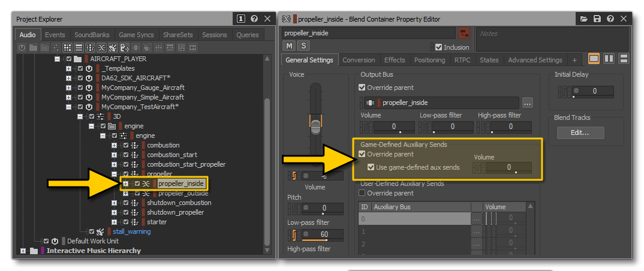Screen dimensions: 644x271
Task: Collapse the AIRCRAFT_PLAYER folder
Action: (58, 59)
